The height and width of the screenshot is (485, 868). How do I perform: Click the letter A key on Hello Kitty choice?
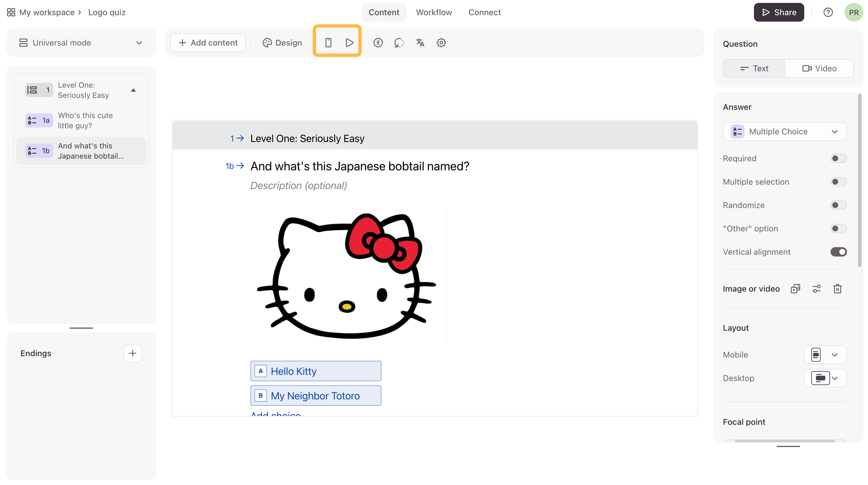click(261, 371)
